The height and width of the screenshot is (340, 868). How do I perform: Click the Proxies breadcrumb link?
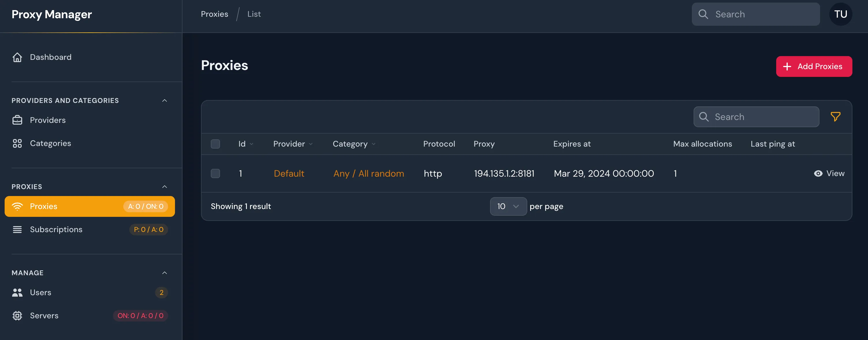click(x=214, y=14)
